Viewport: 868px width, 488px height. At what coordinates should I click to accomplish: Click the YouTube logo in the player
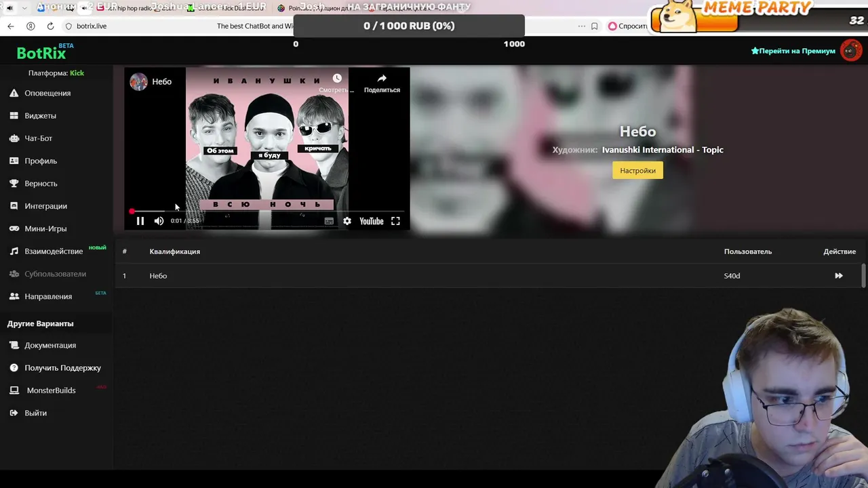[371, 221]
